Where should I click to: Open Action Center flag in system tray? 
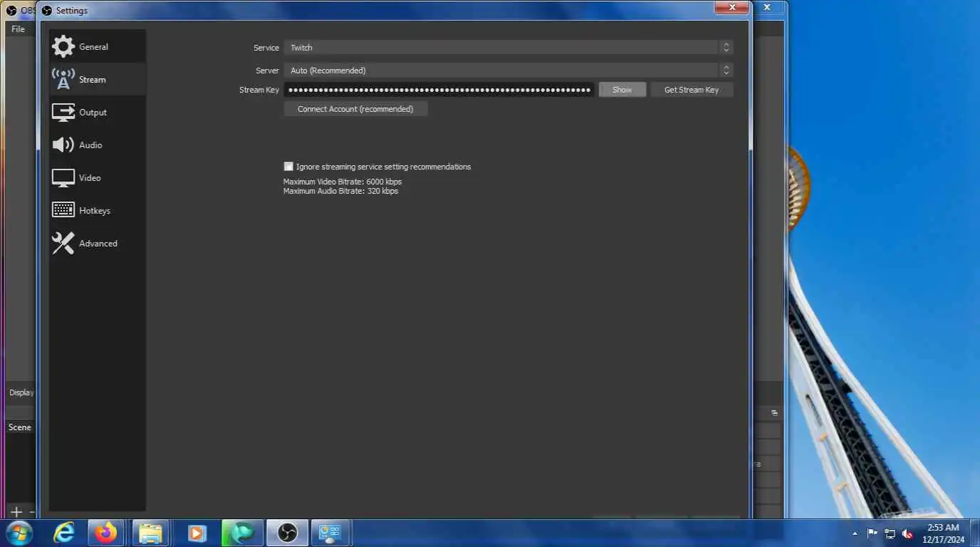point(872,533)
